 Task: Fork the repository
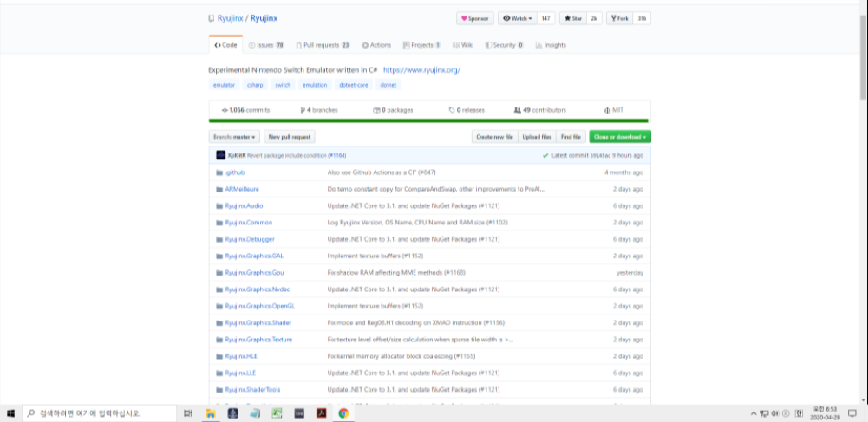tap(619, 18)
